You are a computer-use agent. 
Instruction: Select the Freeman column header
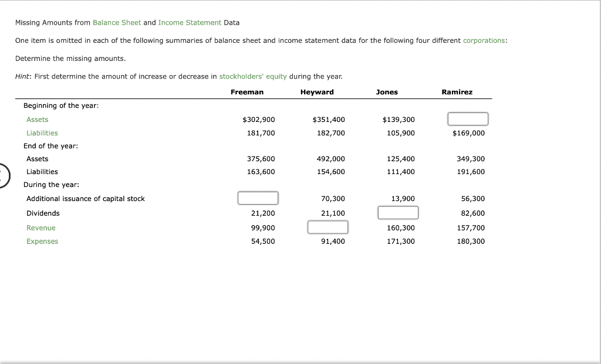(248, 91)
